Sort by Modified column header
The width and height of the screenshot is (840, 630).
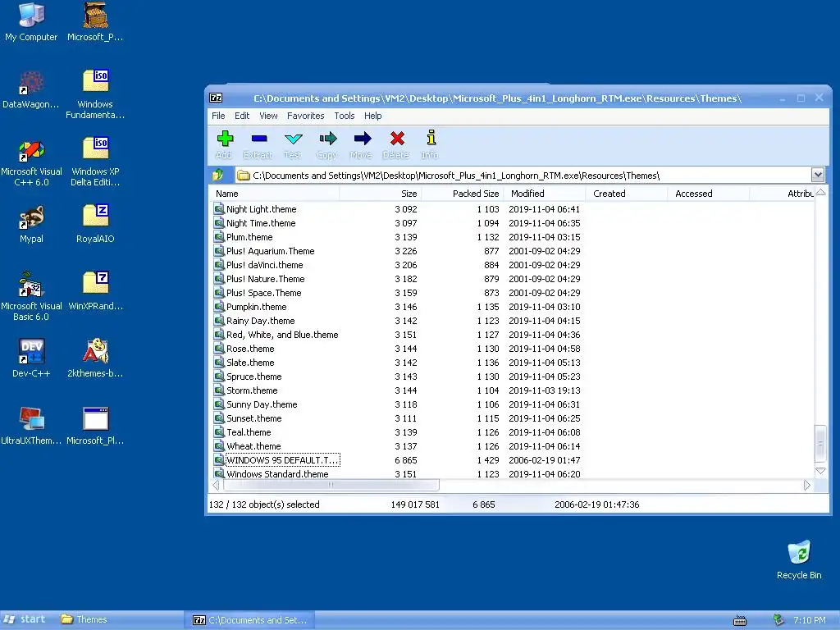click(x=545, y=194)
